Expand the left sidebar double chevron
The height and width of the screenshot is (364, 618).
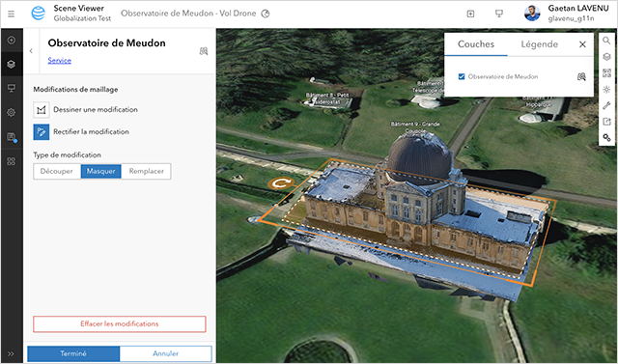point(11,353)
